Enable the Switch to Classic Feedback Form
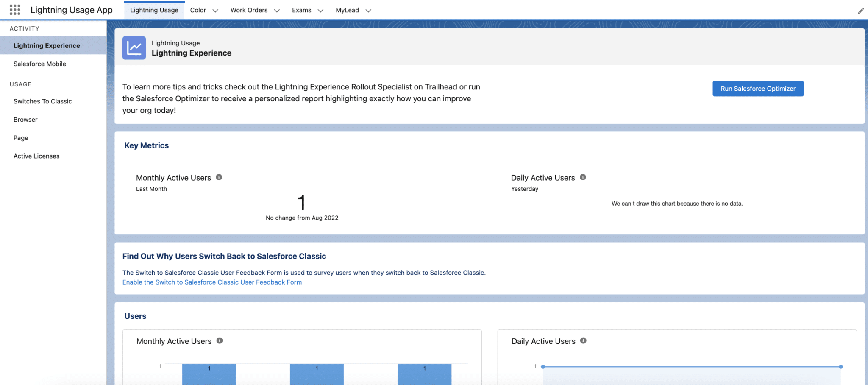The height and width of the screenshot is (385, 868). click(x=212, y=282)
